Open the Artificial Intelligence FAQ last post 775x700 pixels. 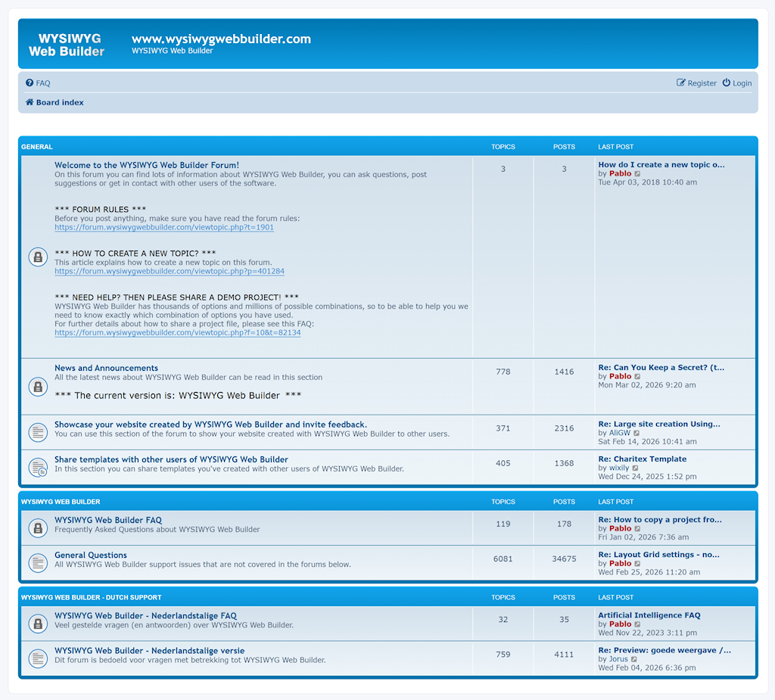[649, 615]
